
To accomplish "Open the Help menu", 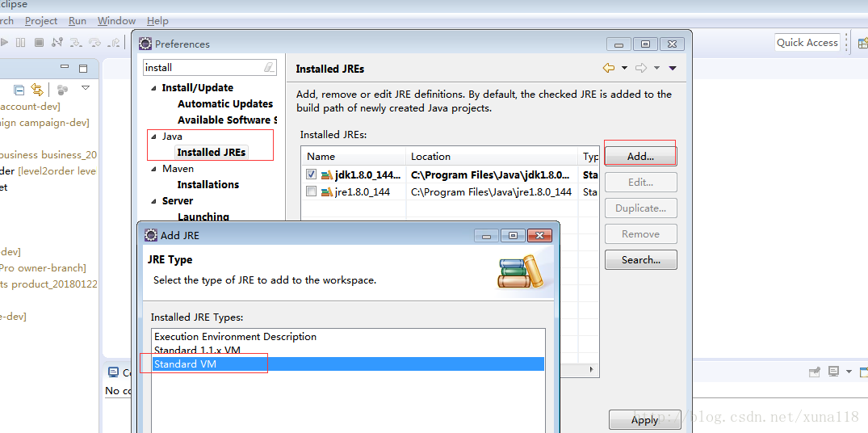I will [157, 20].
